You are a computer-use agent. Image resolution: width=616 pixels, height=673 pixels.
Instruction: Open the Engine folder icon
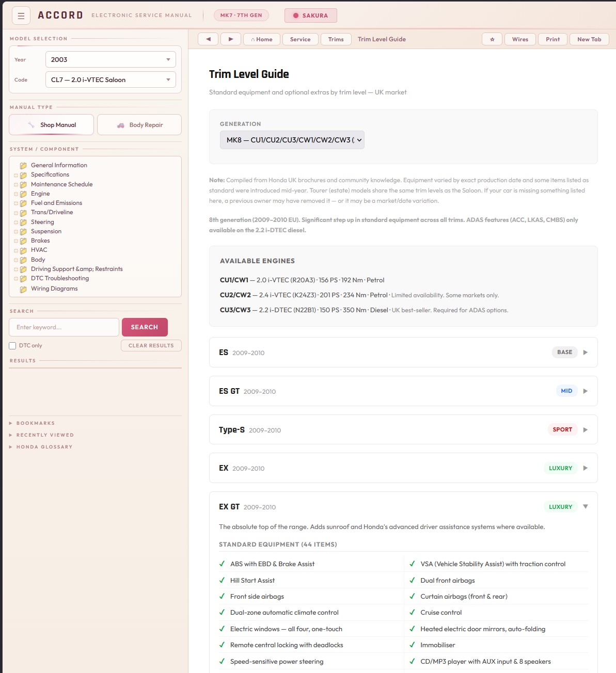23,194
